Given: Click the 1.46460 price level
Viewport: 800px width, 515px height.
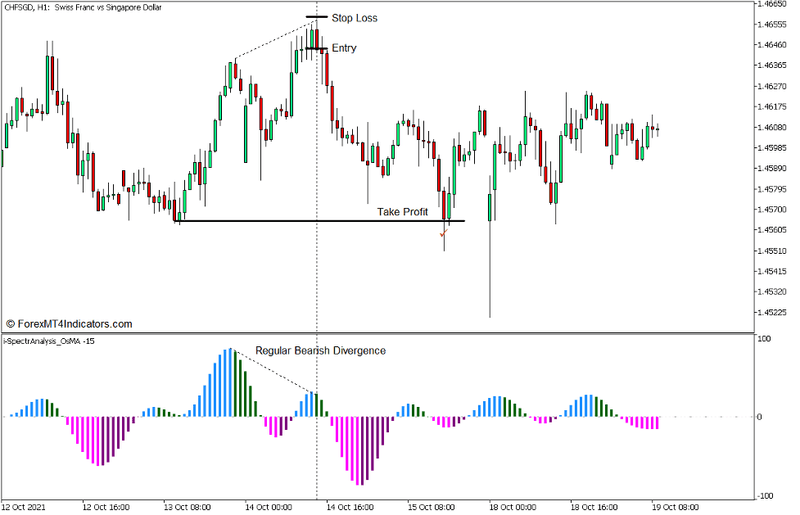Looking at the screenshot, I should (772, 45).
